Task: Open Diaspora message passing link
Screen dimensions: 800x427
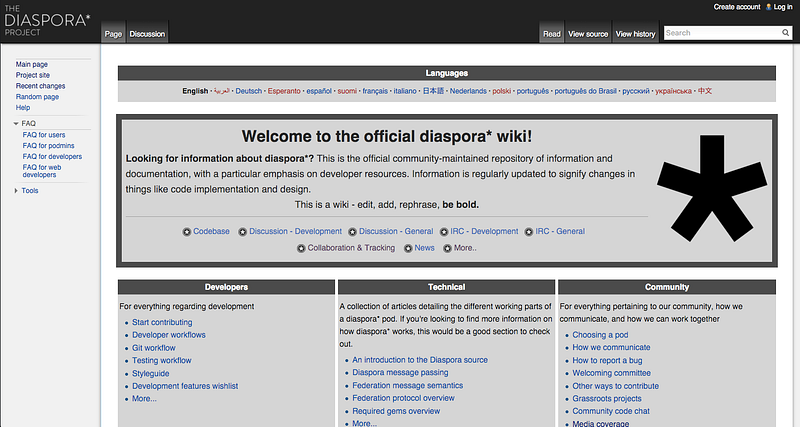Action: [400, 373]
